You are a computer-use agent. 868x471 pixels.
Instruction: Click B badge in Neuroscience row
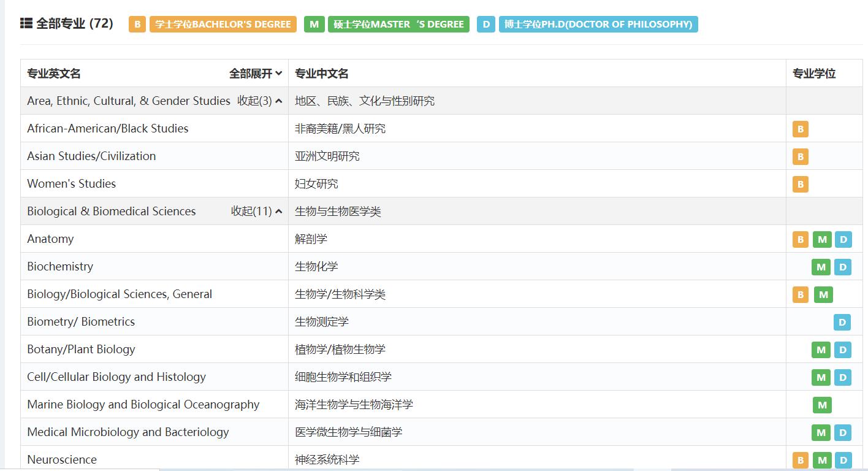(800, 460)
